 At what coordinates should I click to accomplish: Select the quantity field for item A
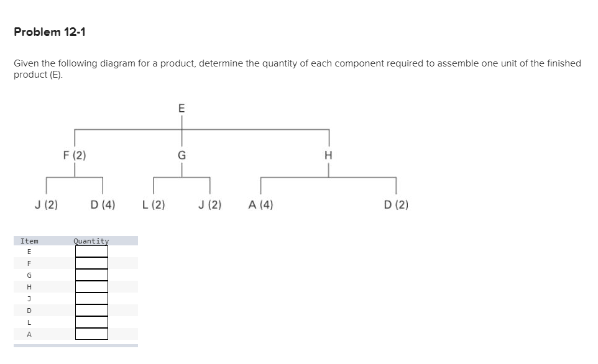90,333
